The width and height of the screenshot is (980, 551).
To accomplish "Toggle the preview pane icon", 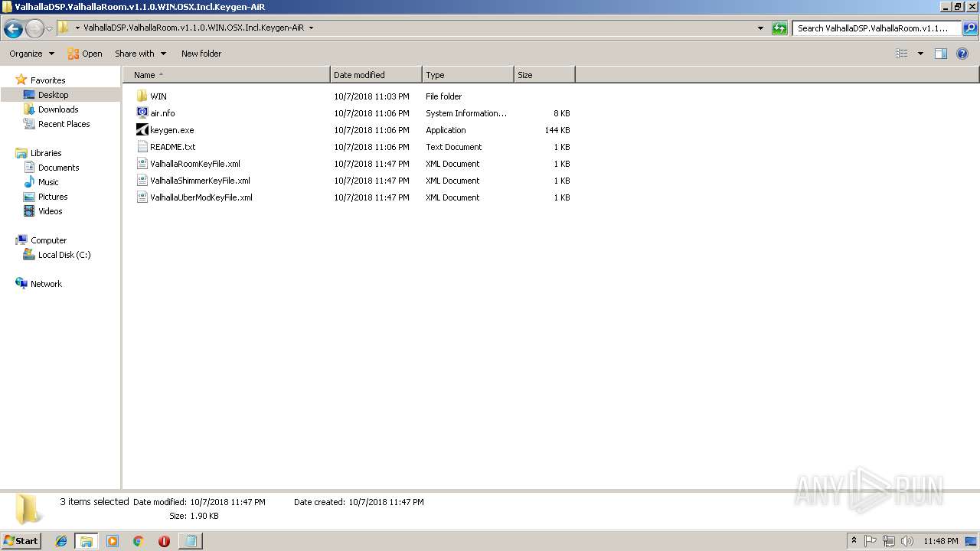I will [941, 54].
